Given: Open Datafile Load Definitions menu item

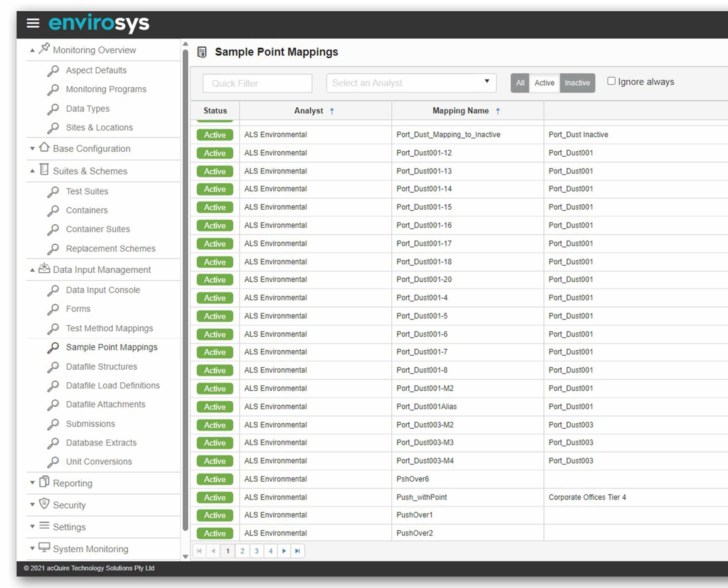Looking at the screenshot, I should coord(113,385).
